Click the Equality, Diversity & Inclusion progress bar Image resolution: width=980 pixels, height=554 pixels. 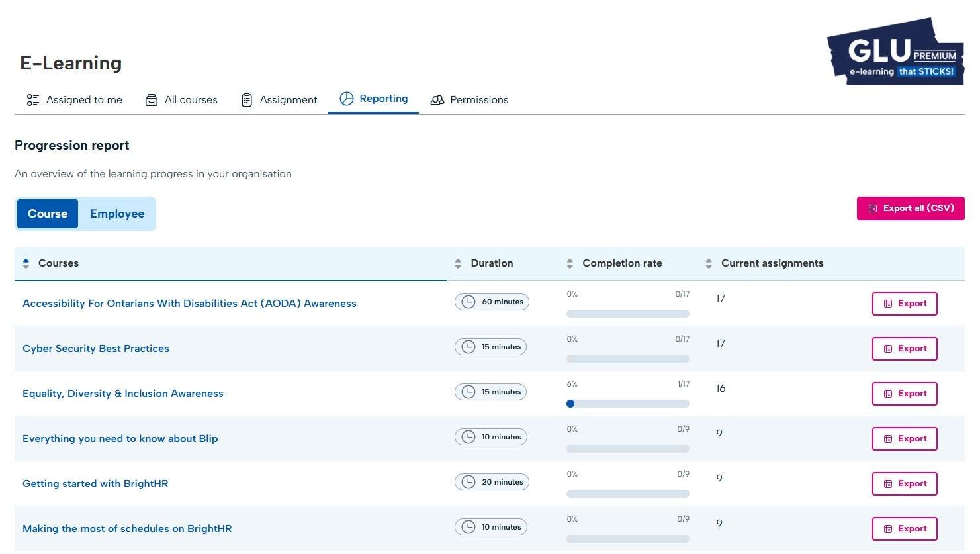(628, 404)
